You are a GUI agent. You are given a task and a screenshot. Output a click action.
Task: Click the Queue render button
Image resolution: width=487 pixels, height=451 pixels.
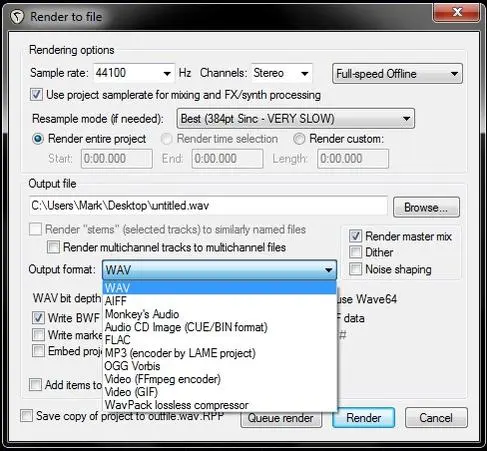tap(281, 418)
